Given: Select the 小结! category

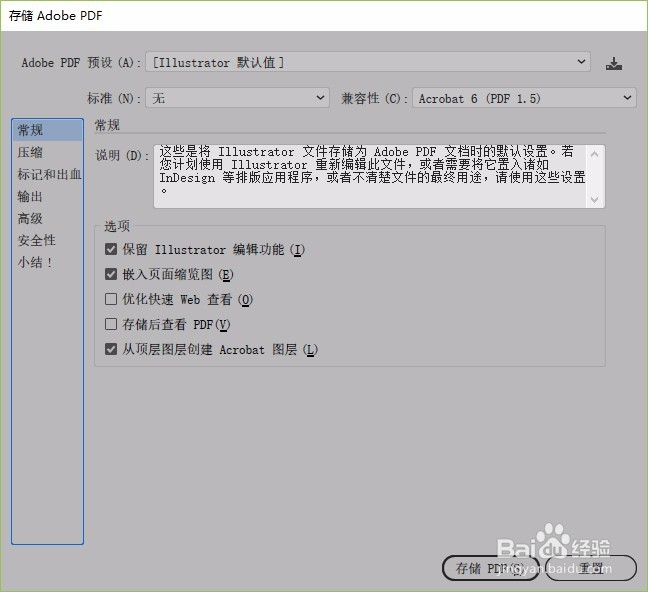Looking at the screenshot, I should point(48,262).
